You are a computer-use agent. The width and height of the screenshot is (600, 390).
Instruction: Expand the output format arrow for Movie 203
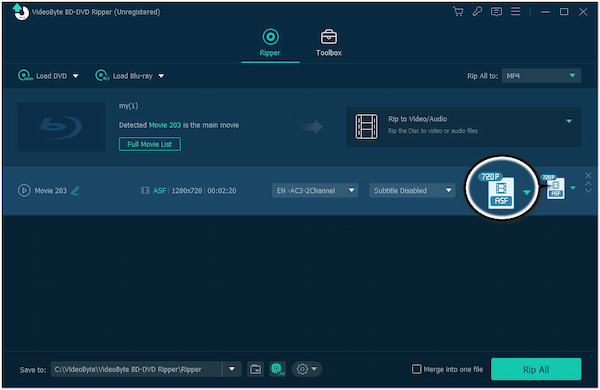(x=573, y=188)
